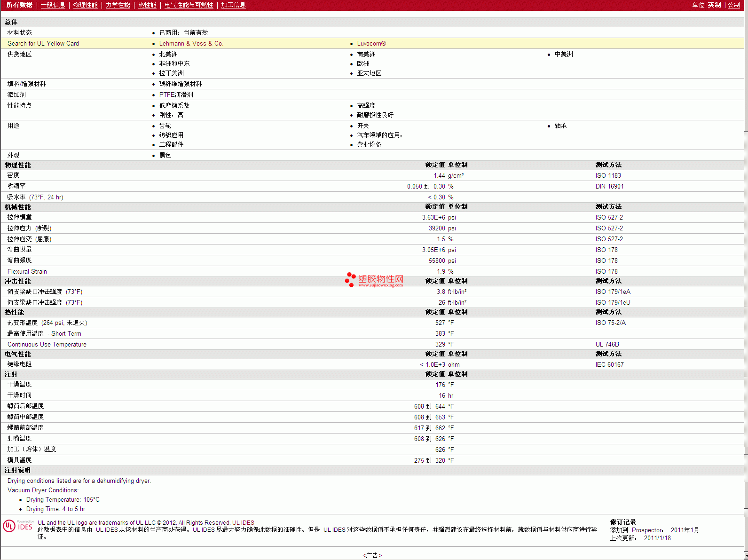Image resolution: width=748 pixels, height=560 pixels.
Task: Open the Lehmann & Voss & Co. link
Action: pyautogui.click(x=191, y=43)
